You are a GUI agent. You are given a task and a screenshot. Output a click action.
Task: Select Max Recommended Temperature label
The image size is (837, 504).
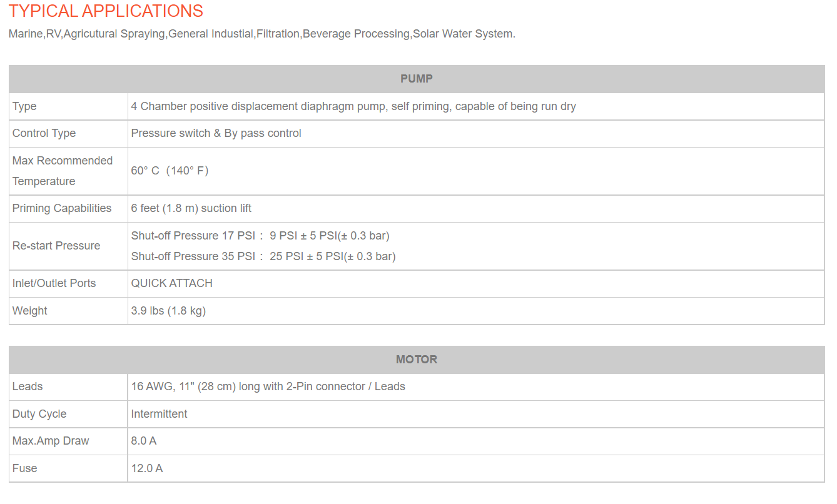tap(63, 171)
